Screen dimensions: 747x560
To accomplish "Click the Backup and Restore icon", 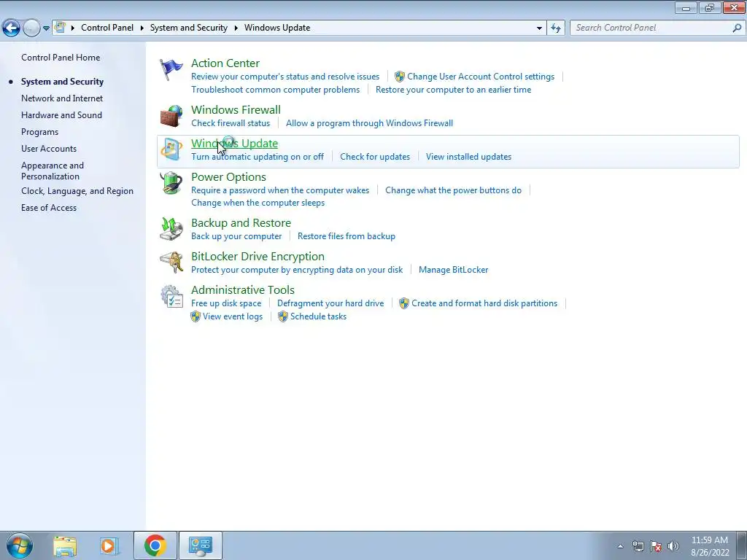I will click(x=171, y=229).
